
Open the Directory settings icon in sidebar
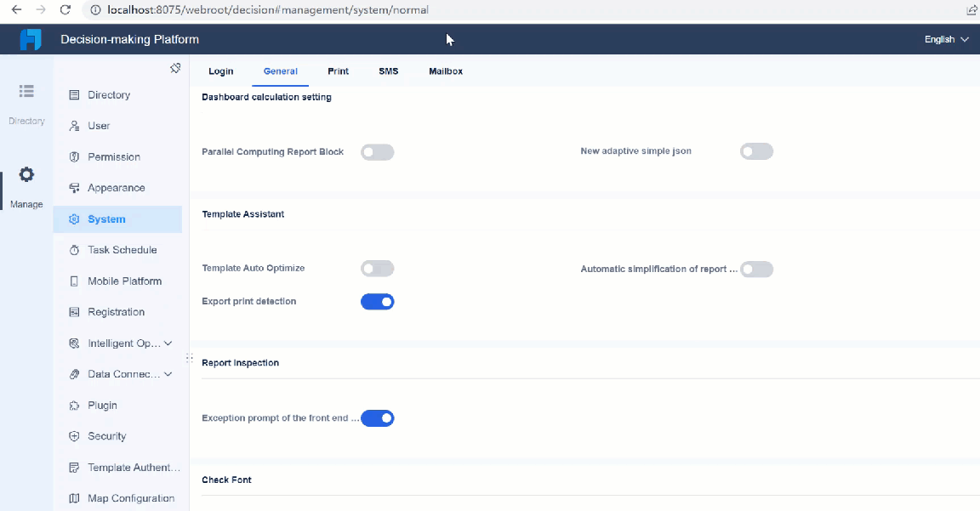pyautogui.click(x=75, y=94)
